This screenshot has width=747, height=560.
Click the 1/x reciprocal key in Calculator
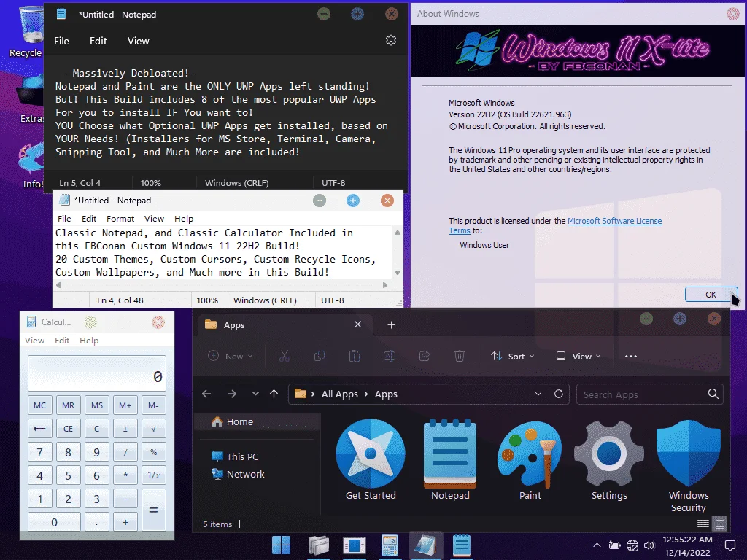153,475
